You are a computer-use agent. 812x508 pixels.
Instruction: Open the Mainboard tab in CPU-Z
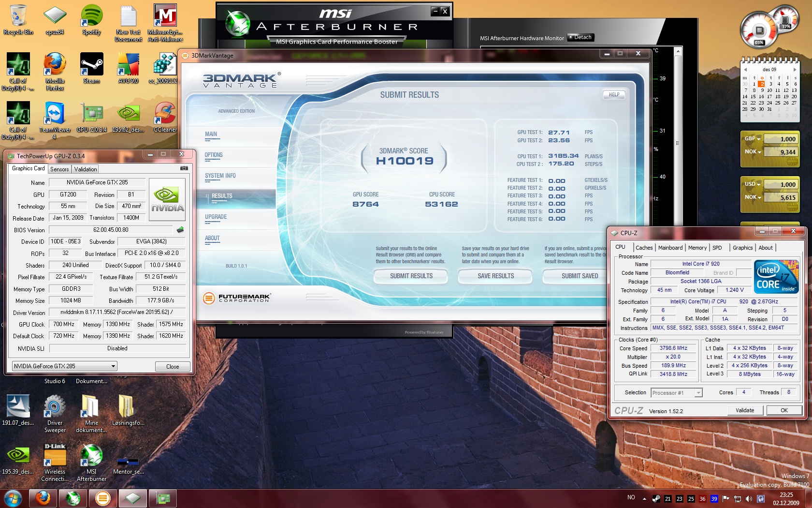[x=670, y=248]
